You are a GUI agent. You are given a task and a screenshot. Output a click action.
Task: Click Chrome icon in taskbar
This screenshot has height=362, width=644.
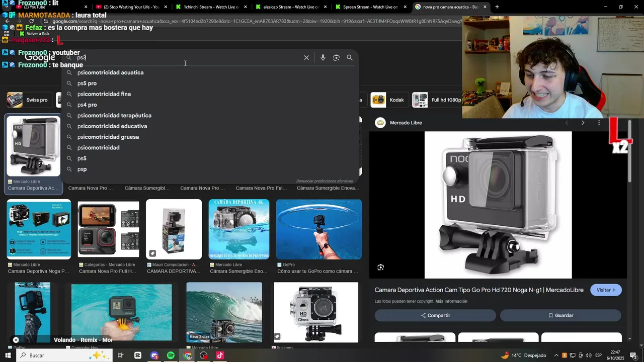click(x=188, y=355)
